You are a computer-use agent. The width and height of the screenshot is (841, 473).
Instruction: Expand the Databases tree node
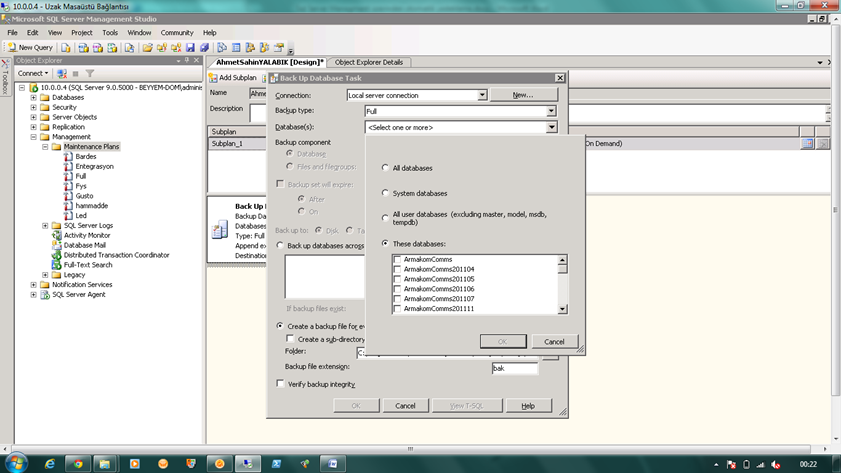33,98
